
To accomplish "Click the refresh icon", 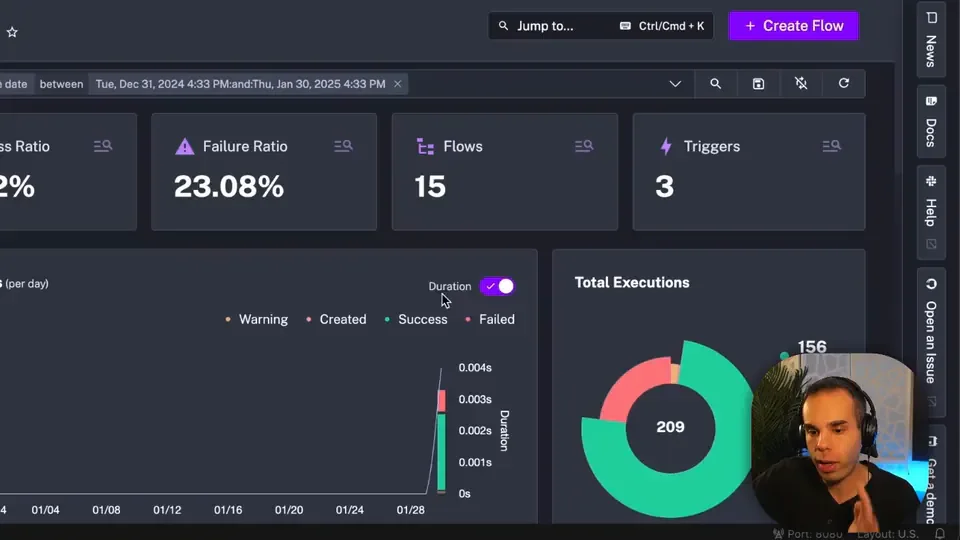I will coord(844,83).
